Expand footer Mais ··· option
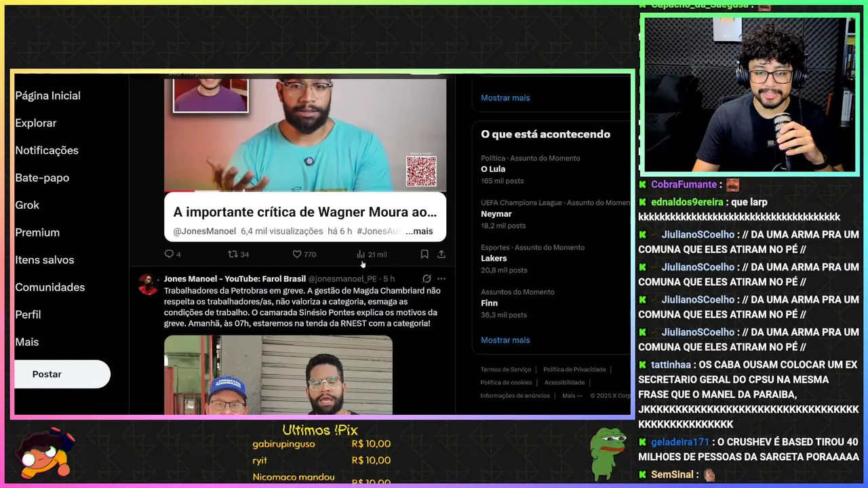The width and height of the screenshot is (868, 488). coord(572,395)
